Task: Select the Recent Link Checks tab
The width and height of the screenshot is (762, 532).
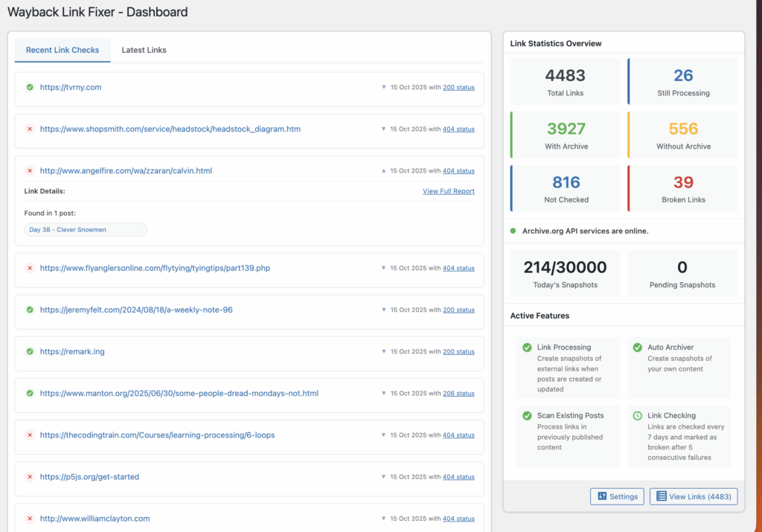Action: pyautogui.click(x=63, y=50)
